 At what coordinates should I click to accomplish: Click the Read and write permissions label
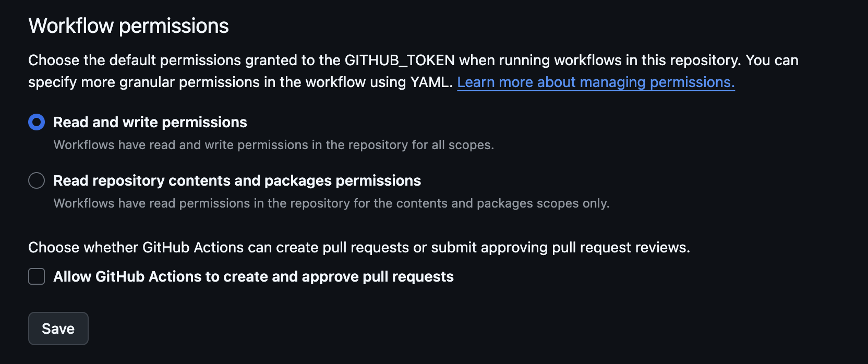coord(150,123)
